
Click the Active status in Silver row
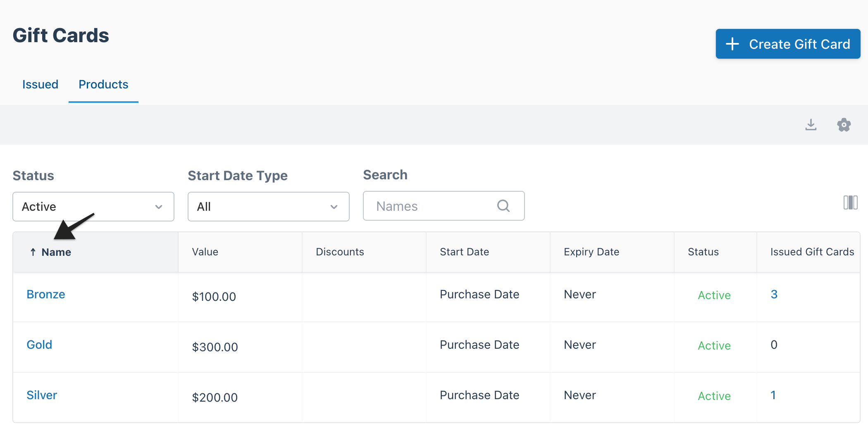tap(714, 396)
